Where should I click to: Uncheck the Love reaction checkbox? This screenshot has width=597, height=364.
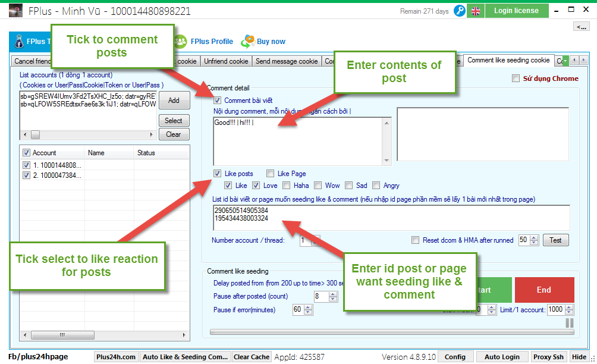coord(256,186)
